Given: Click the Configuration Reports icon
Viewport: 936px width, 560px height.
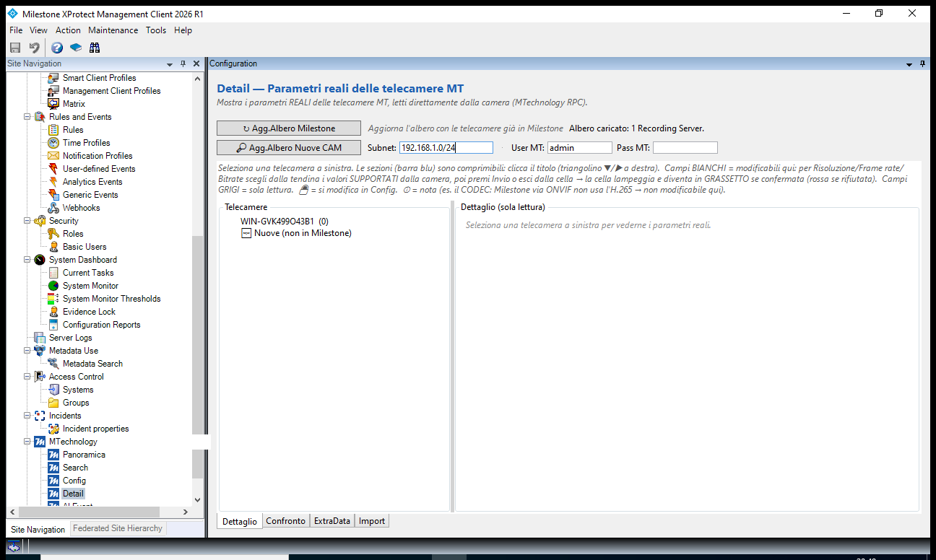Looking at the screenshot, I should (x=53, y=325).
